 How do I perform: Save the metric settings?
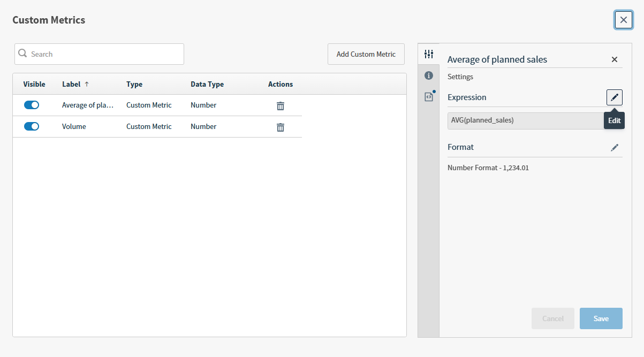click(x=601, y=318)
